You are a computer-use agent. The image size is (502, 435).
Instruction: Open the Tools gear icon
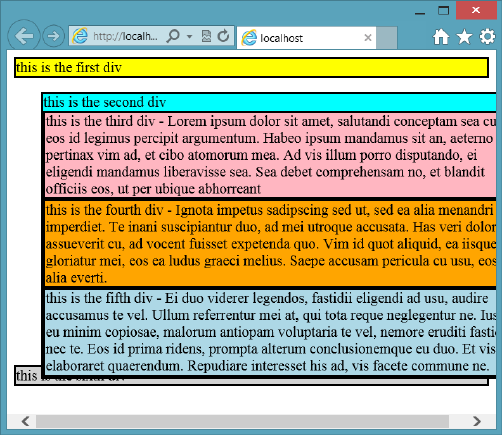point(487,37)
